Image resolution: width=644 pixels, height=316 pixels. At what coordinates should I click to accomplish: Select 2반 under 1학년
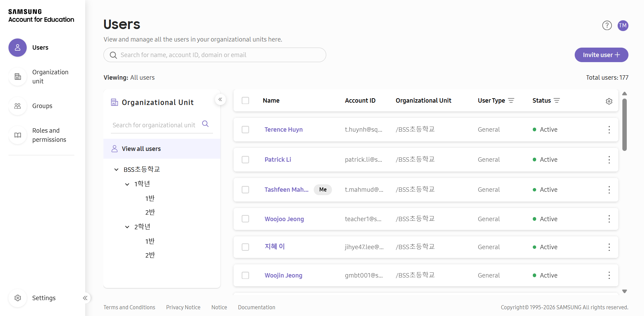click(x=150, y=212)
